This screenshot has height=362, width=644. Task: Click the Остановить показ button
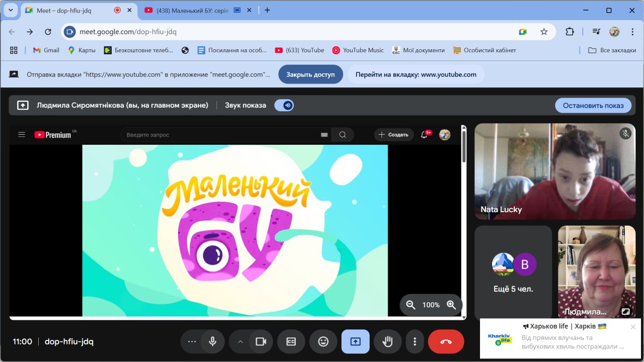[x=593, y=105]
